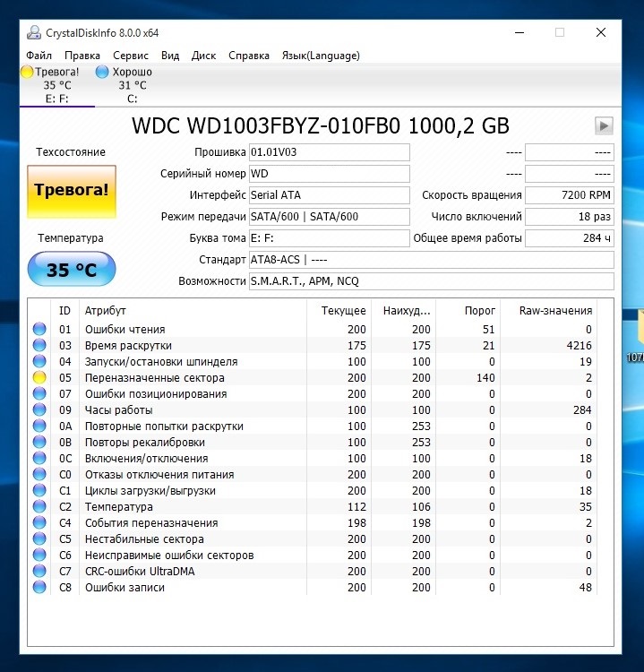The height and width of the screenshot is (672, 644).
Task: Click status icon for Температура attribute row
Action: pos(39,506)
